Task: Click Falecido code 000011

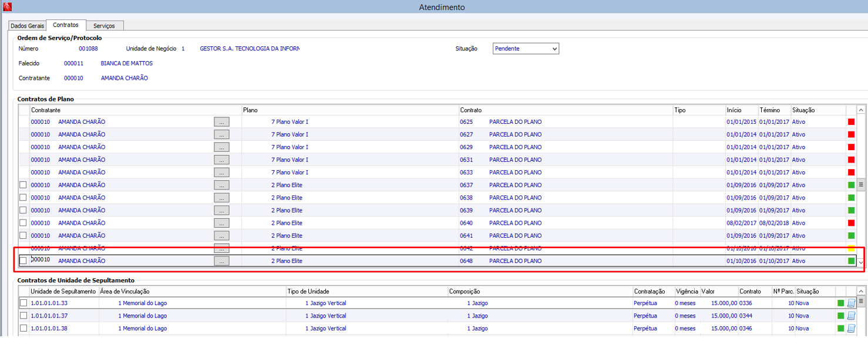Action: click(x=73, y=63)
